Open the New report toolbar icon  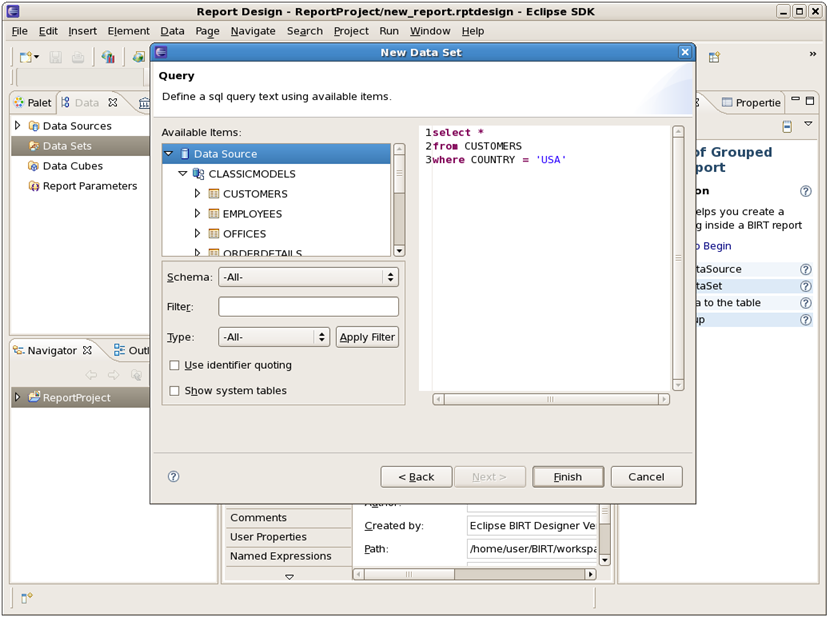pos(26,56)
